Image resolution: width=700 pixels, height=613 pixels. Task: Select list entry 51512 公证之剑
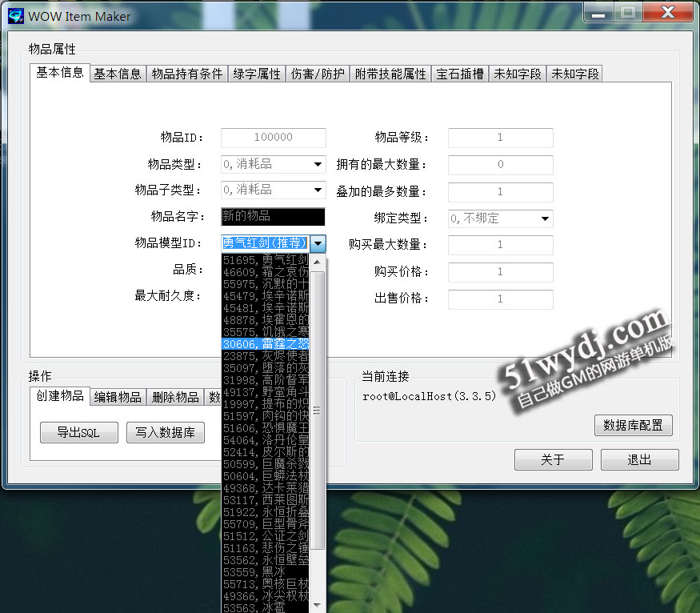click(x=265, y=537)
